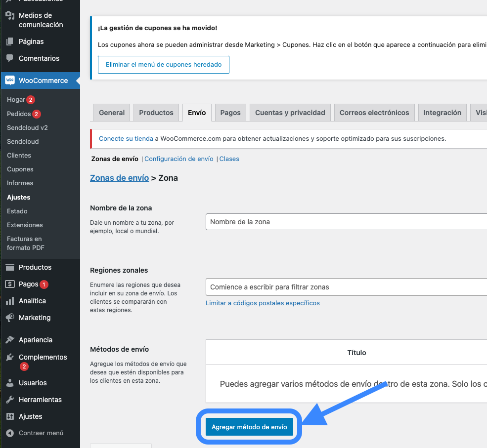Click the Marketing megaphone icon
Screen dimensions: 487x448
(10, 318)
